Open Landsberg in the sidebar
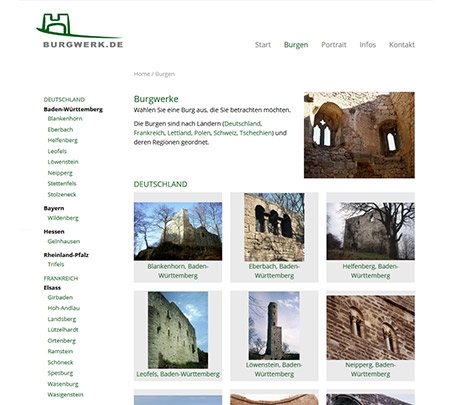 point(62,319)
